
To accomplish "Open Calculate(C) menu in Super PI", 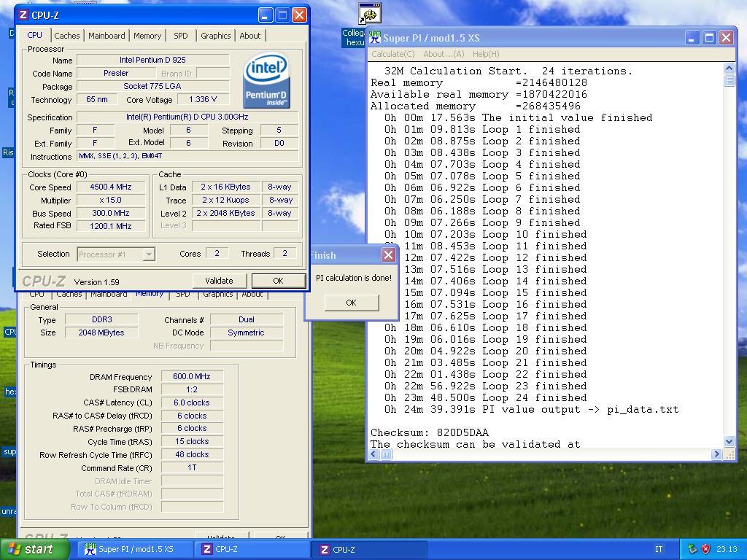I will pos(393,54).
